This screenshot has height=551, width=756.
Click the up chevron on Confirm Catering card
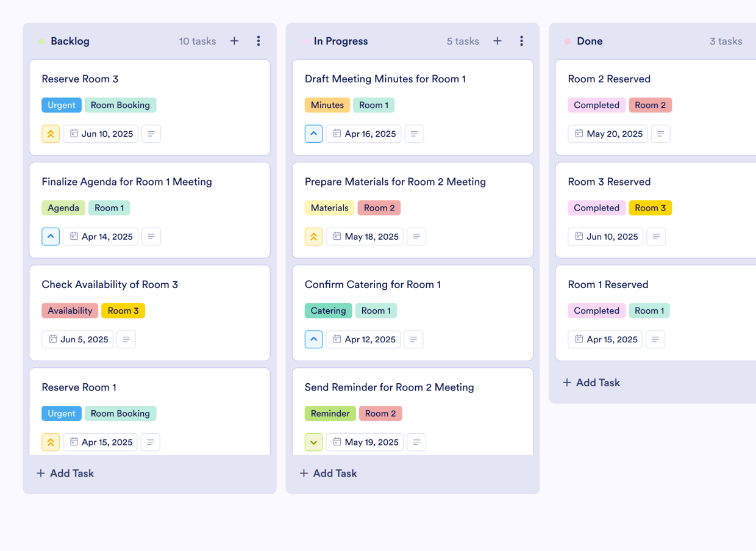pos(313,339)
